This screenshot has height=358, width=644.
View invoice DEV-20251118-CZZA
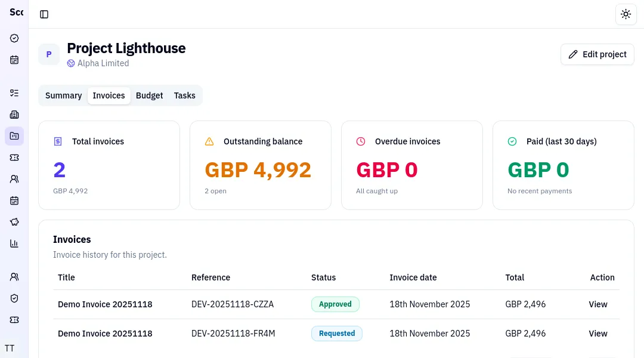point(597,304)
